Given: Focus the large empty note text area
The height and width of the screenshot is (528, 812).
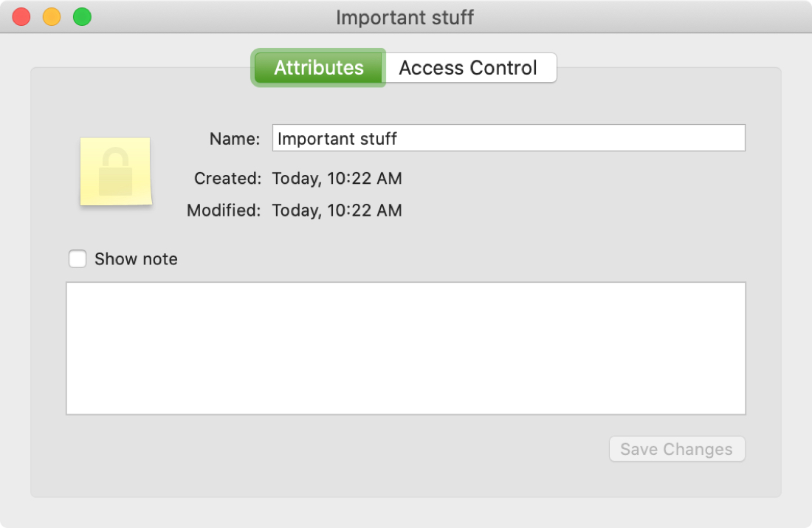Looking at the screenshot, I should pos(406,349).
